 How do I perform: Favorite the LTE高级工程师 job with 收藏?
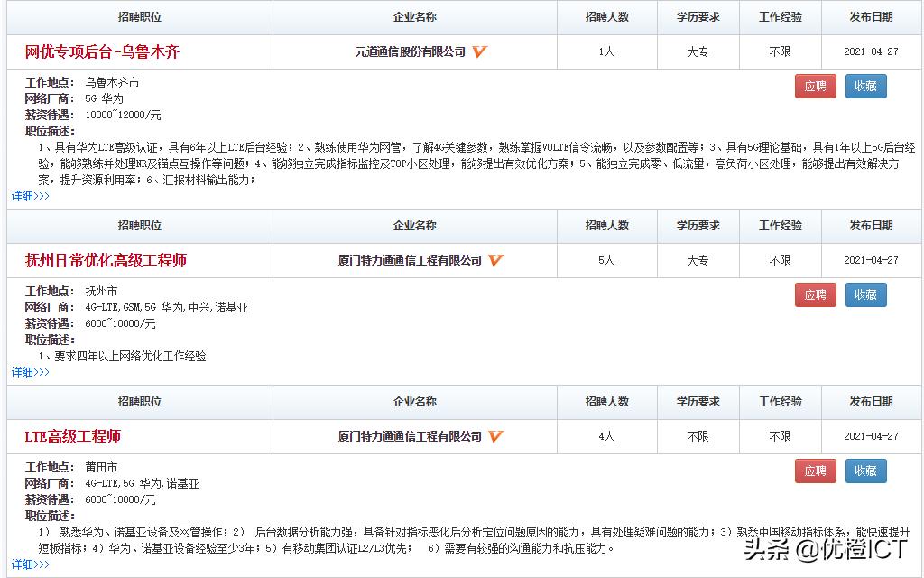(864, 471)
